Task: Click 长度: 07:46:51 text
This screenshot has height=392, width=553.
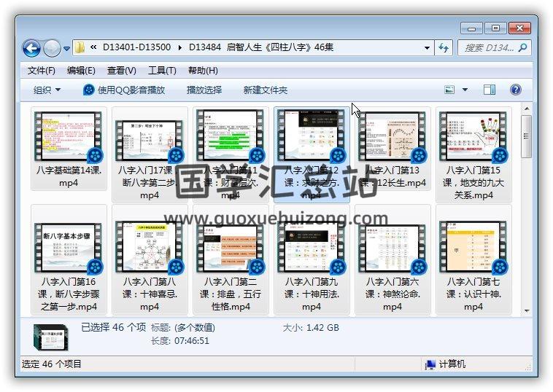Action: 180,341
